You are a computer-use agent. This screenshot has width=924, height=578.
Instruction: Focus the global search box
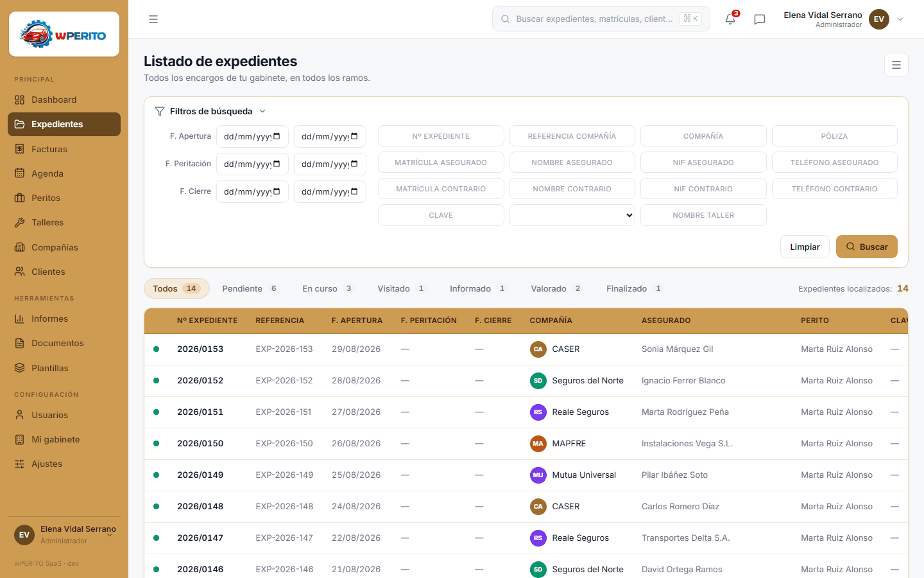(x=601, y=19)
